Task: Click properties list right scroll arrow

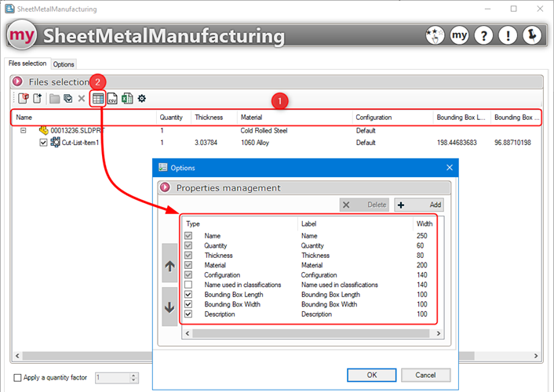Action: [x=439, y=333]
